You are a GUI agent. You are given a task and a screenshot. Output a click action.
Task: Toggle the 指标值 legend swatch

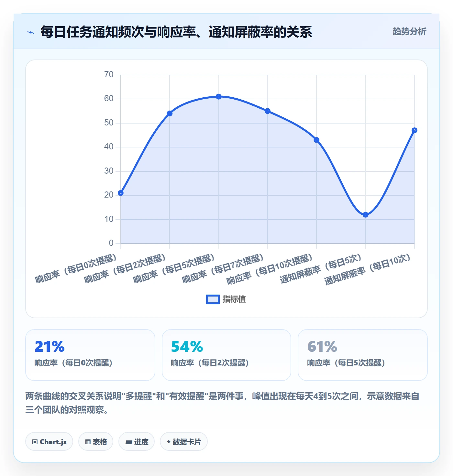[x=213, y=299]
